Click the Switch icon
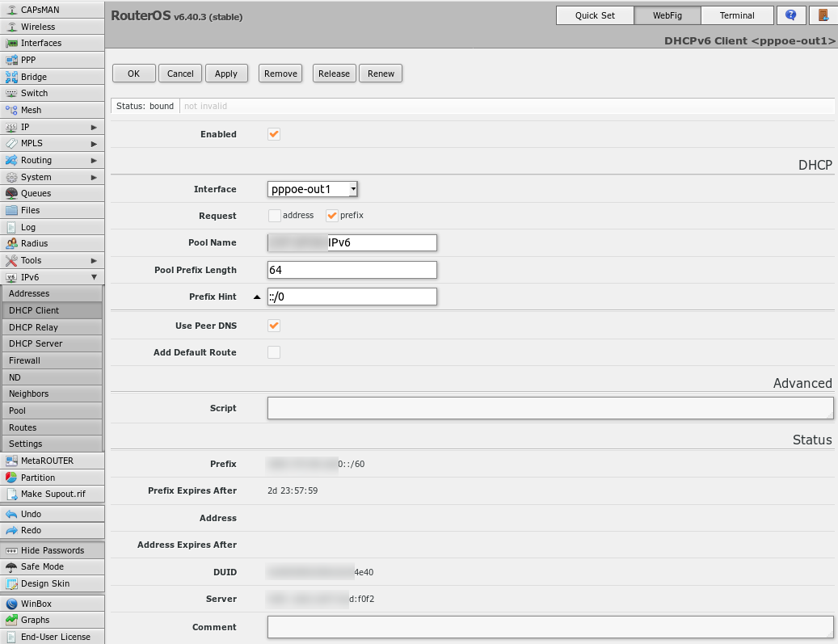 click(11, 93)
